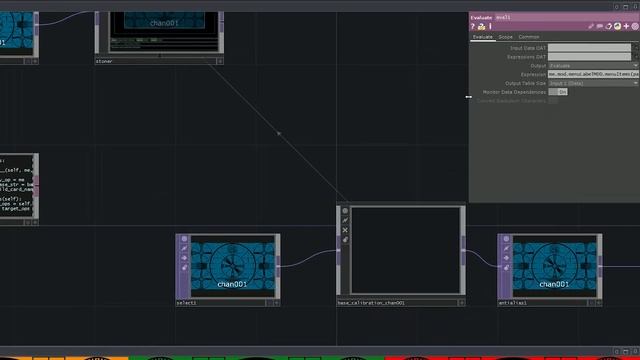Switch to the Evaluate parameter tab
The width and height of the screenshot is (640, 360).
point(482,37)
